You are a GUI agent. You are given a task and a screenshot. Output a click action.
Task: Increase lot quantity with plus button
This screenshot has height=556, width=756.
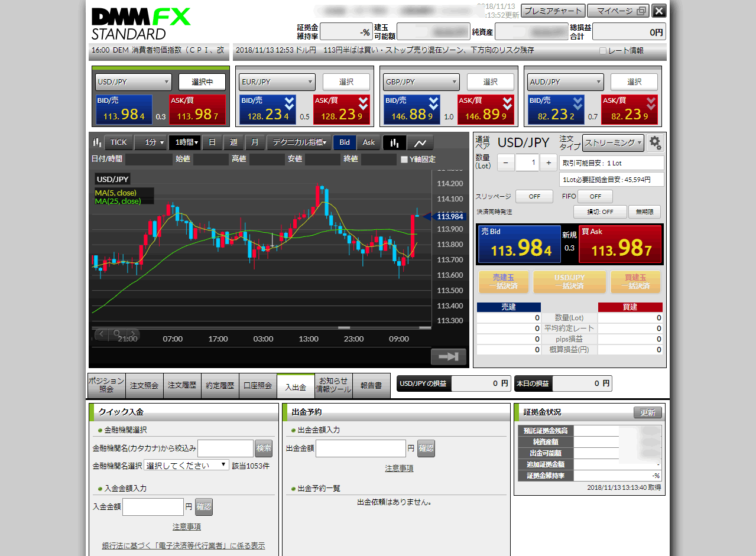tap(548, 162)
